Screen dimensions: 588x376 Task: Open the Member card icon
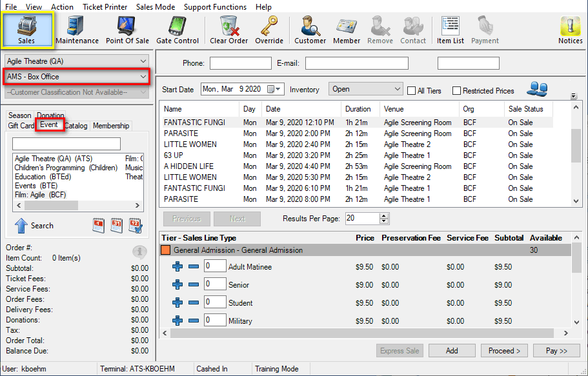click(347, 30)
